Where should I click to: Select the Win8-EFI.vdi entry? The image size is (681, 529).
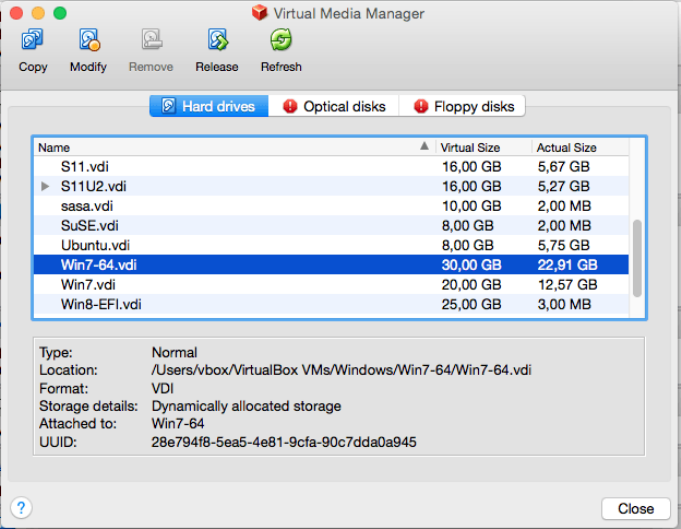[101, 304]
